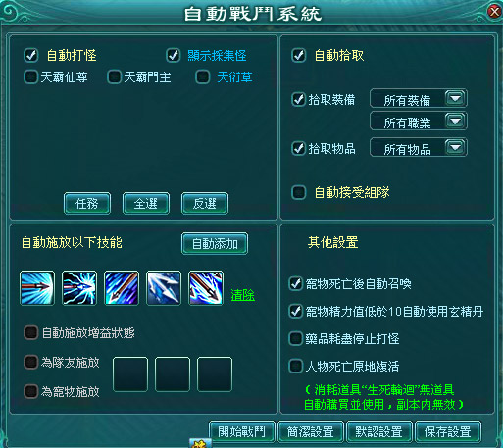Viewport: 503px width, 448px height.
Task: Click the second empty buff skill slot
Action: click(x=173, y=374)
